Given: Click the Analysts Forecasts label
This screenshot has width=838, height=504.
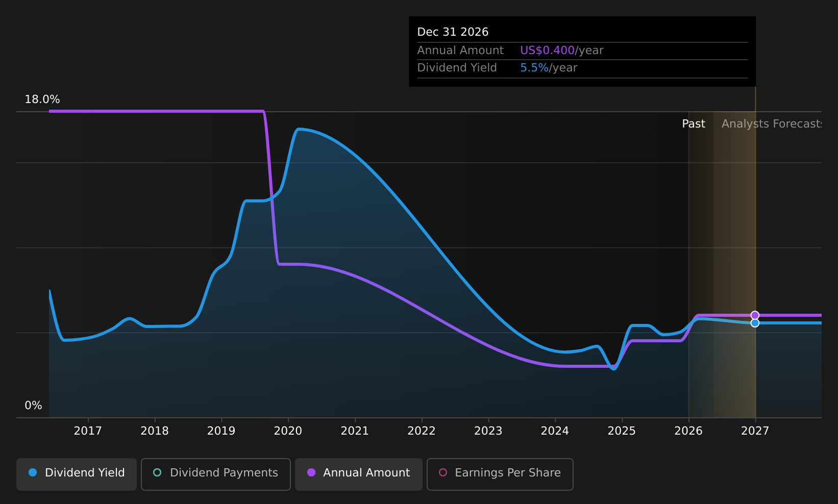Looking at the screenshot, I should point(772,124).
